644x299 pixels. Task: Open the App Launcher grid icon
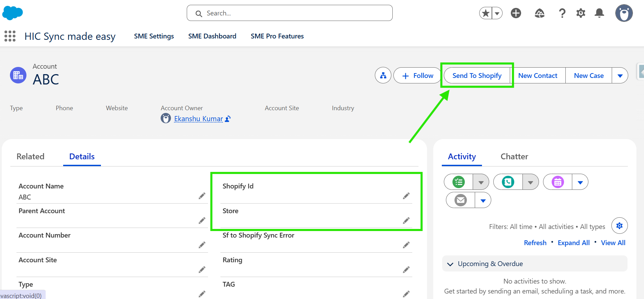[10, 36]
